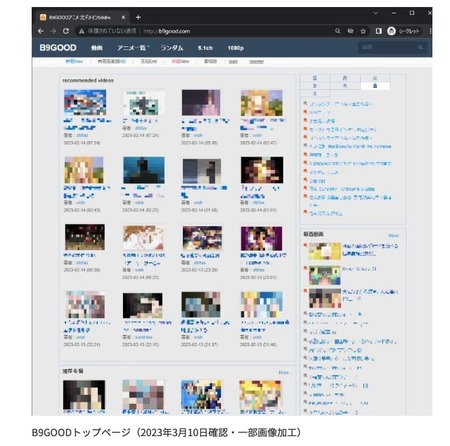
Task: Open the 1080p menu item
Action: pos(236,48)
